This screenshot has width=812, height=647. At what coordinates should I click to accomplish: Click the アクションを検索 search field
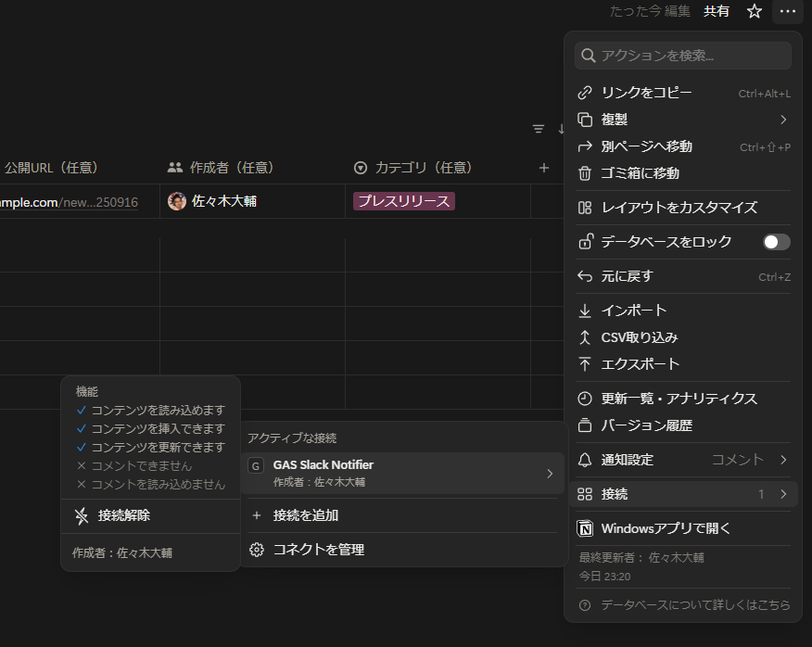click(x=683, y=56)
